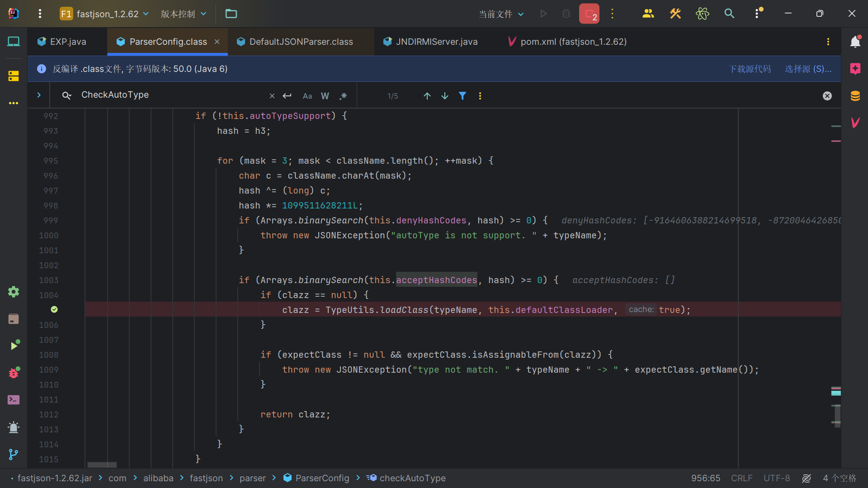This screenshot has width=868, height=488.
Task: Go to next search occurrence
Action: click(x=445, y=96)
